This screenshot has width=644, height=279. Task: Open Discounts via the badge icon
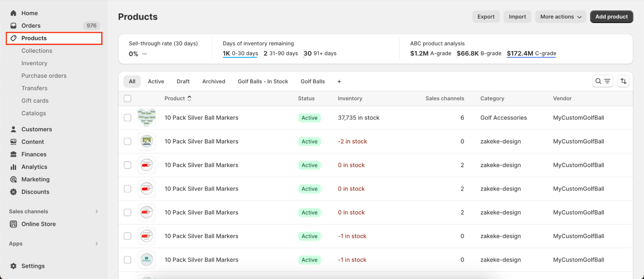13,192
